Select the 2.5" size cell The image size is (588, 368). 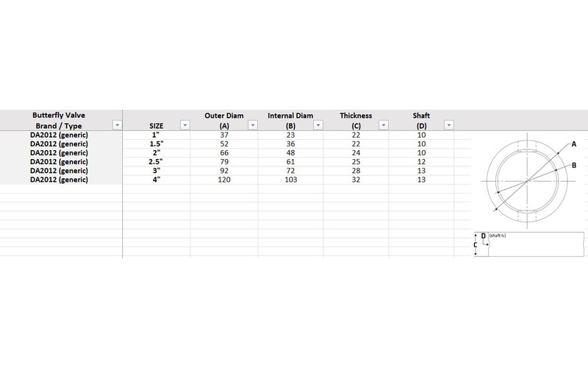157,161
